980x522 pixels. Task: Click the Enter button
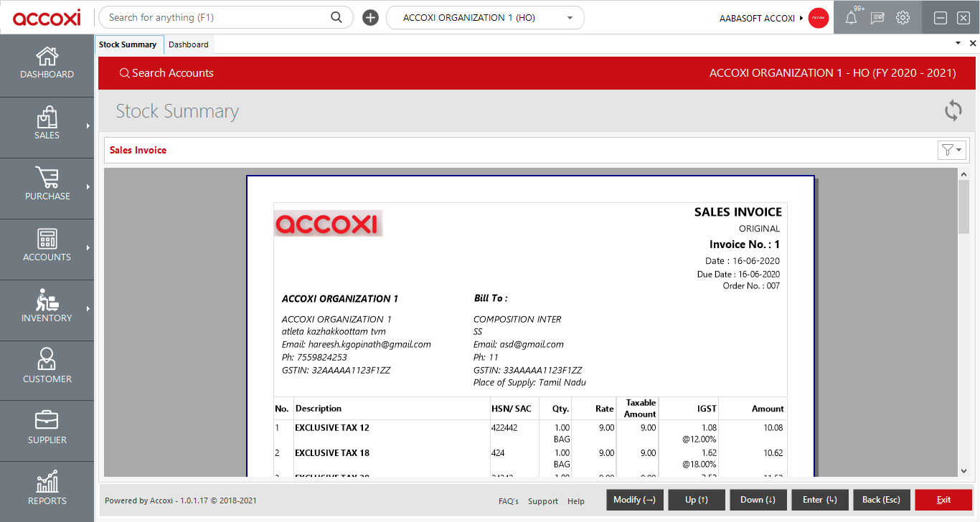(820, 500)
